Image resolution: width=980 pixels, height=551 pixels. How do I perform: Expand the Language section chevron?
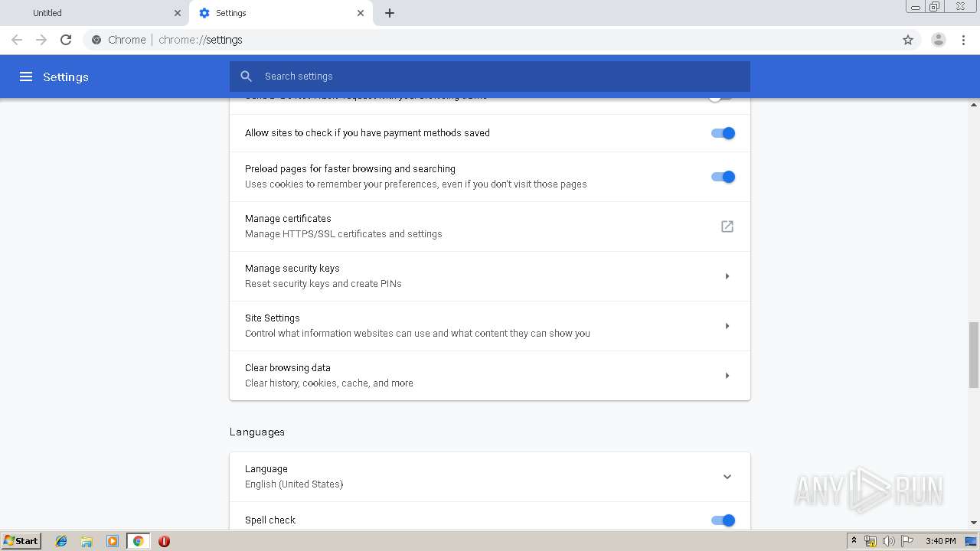click(727, 477)
